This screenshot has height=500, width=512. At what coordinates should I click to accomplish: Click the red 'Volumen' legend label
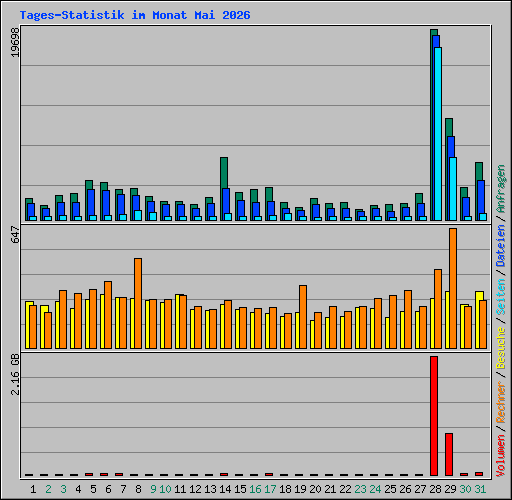pyautogui.click(x=501, y=455)
